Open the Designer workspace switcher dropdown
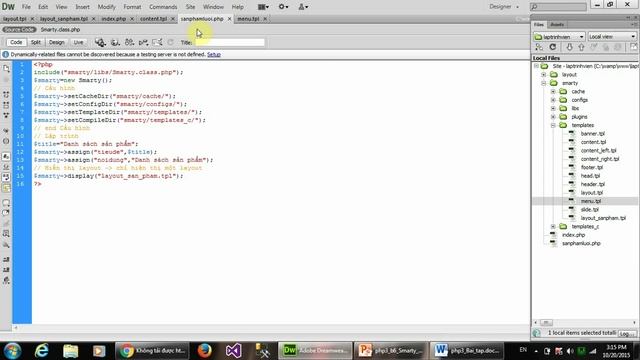The width and height of the screenshot is (640, 360). click(504, 7)
